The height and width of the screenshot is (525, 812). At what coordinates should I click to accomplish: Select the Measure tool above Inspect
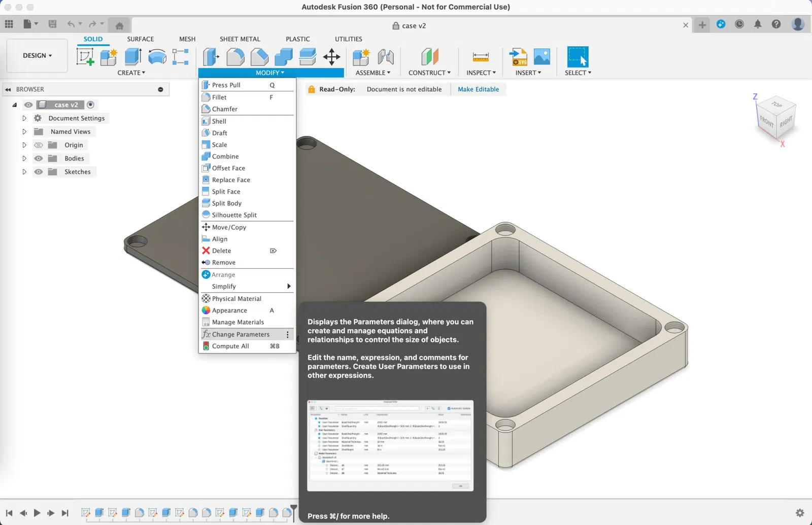click(x=481, y=57)
